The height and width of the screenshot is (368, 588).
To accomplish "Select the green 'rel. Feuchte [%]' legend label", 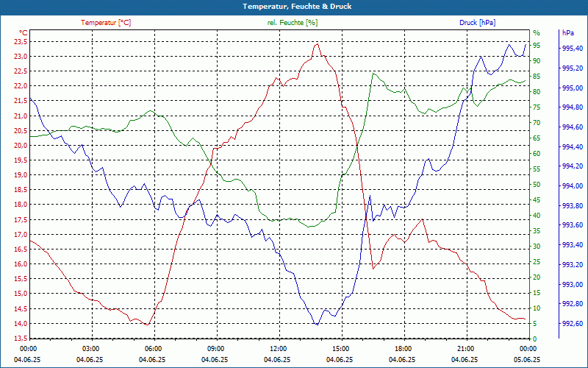I will 292,23.
